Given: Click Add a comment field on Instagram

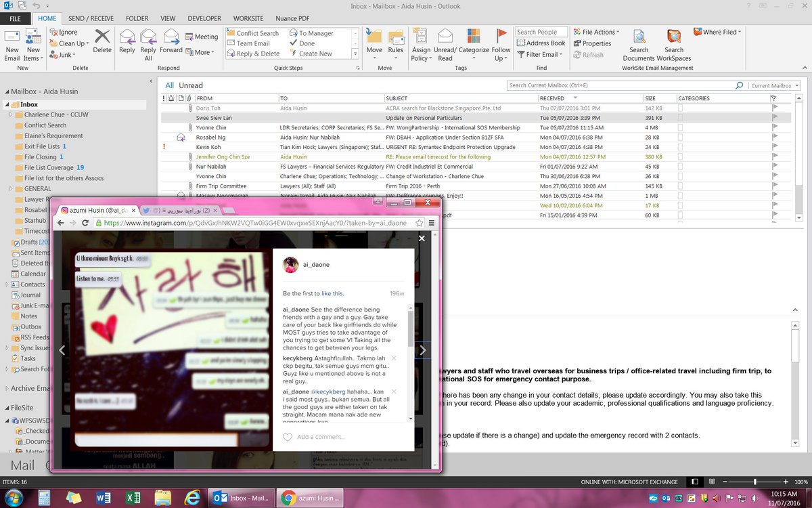Looking at the screenshot, I should [x=321, y=437].
